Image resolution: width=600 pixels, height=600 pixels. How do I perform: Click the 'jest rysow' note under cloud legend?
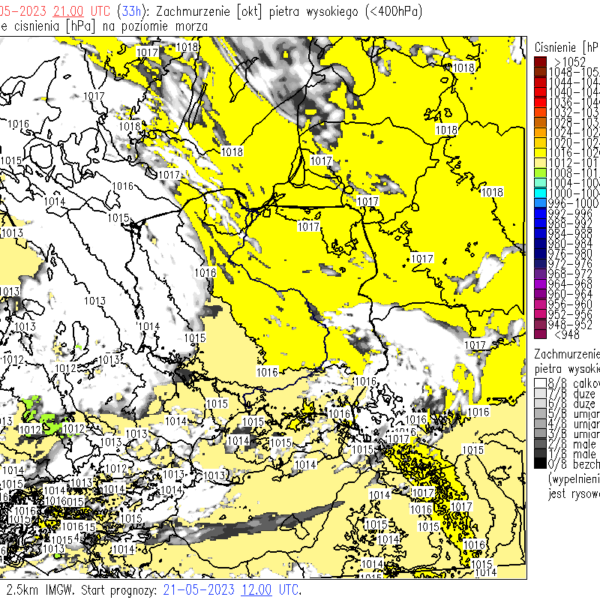[574, 494]
